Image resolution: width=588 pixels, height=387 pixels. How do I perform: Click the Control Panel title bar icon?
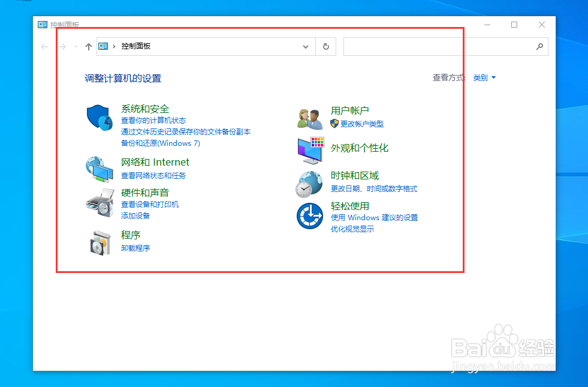[43, 25]
